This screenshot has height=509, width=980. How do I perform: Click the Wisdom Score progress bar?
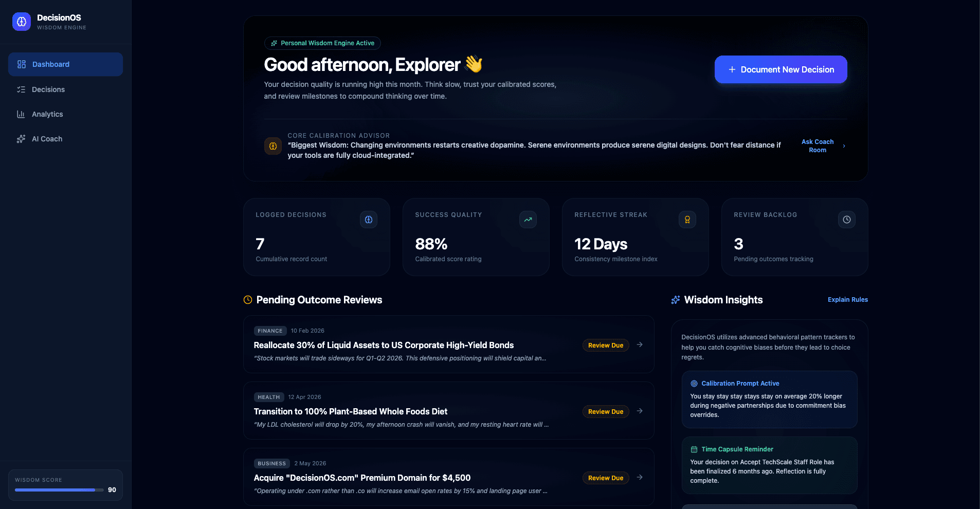(x=59, y=490)
